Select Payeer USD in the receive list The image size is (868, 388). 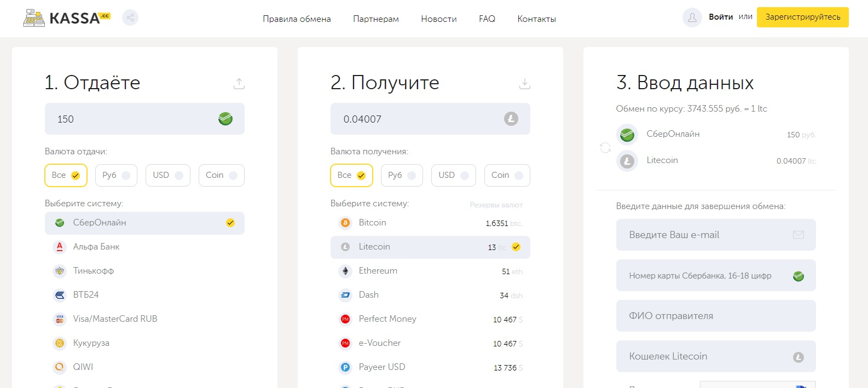430,367
